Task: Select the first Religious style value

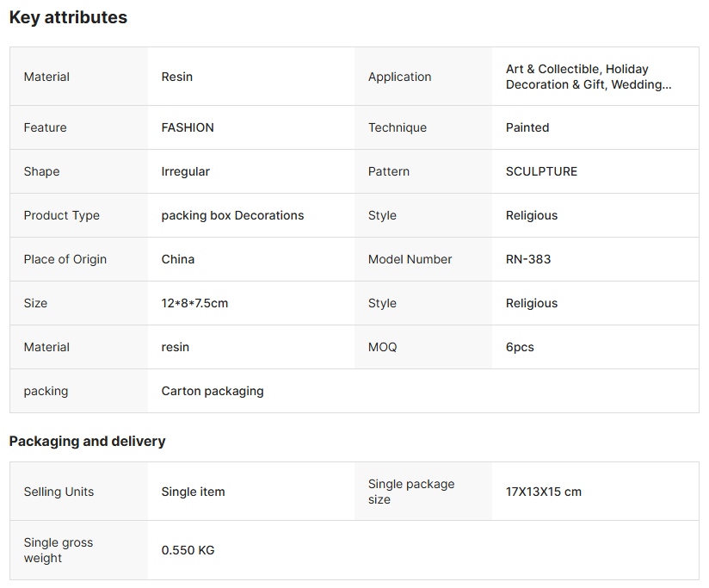Action: point(531,215)
